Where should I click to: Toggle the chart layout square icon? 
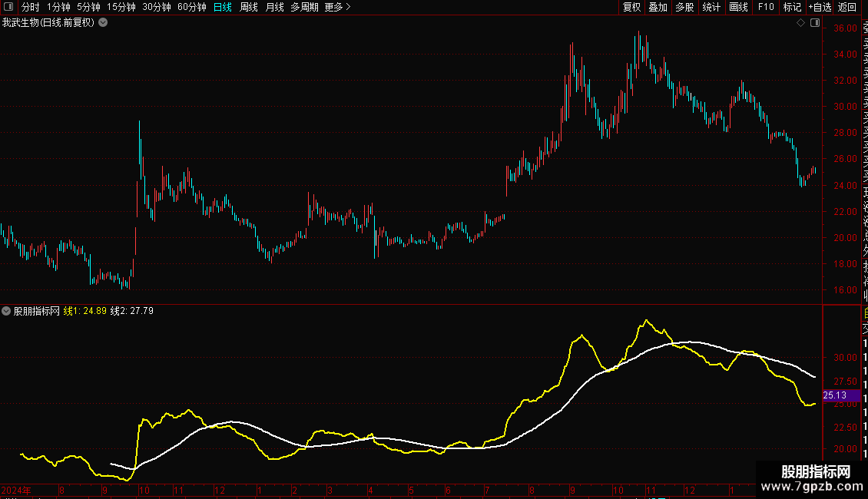click(815, 23)
